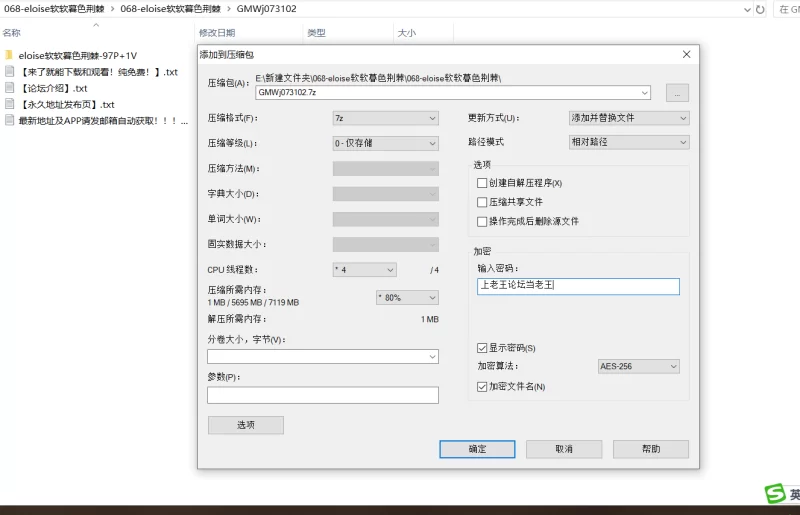This screenshot has width=800, height=515.
Task: Click the 取消 button
Action: coord(564,450)
